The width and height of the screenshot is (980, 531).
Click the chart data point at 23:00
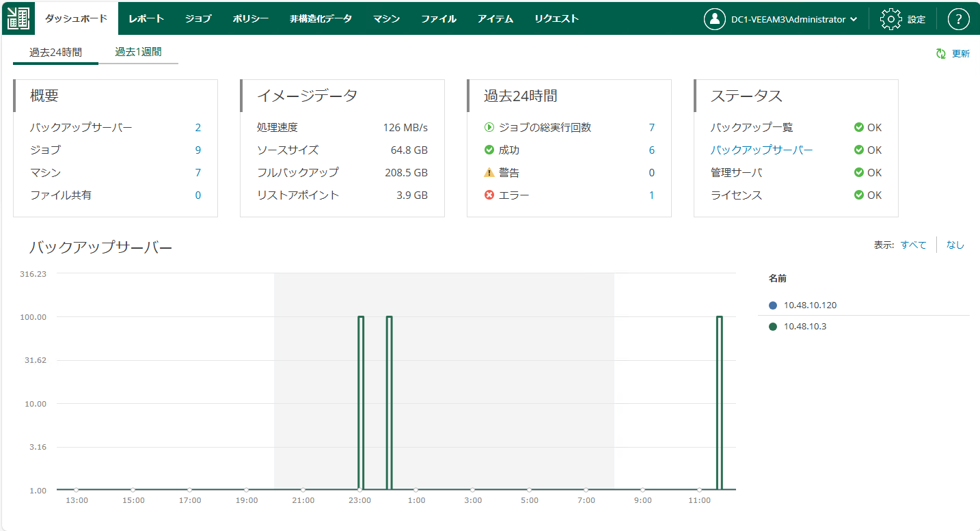(359, 490)
